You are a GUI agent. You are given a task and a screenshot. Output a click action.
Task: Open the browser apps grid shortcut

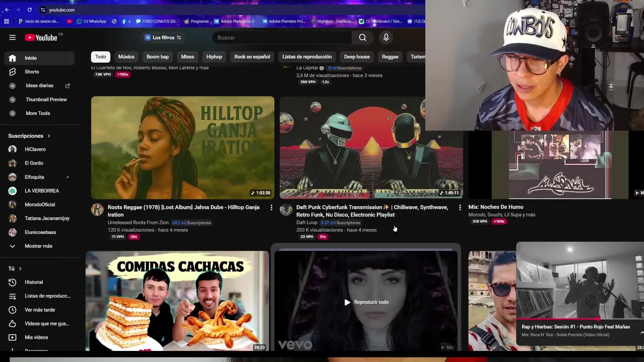pos(7,21)
